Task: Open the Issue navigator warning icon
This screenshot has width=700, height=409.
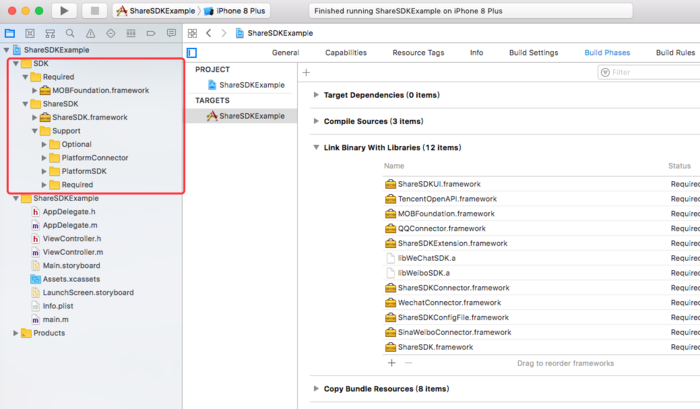Action: point(90,33)
